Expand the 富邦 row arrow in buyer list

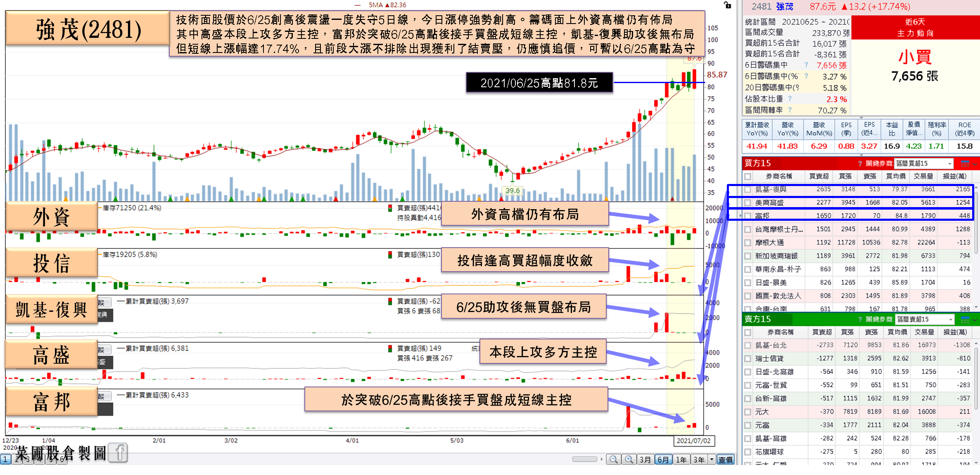click(740, 216)
